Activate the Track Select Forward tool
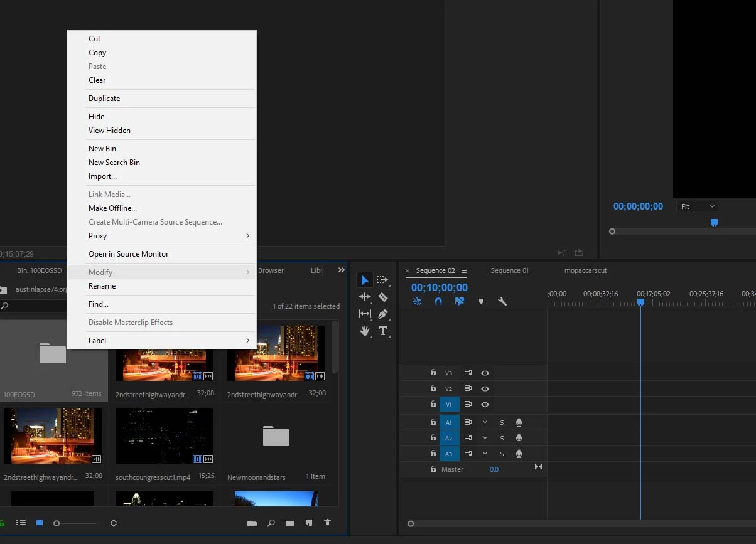The image size is (756, 544). [382, 280]
